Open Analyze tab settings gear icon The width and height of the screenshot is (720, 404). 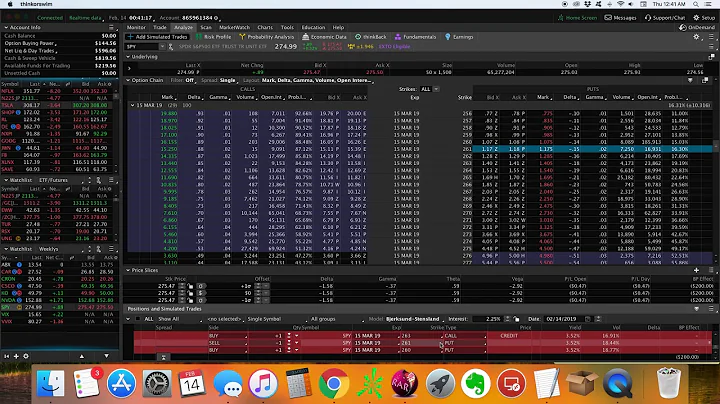(x=696, y=37)
